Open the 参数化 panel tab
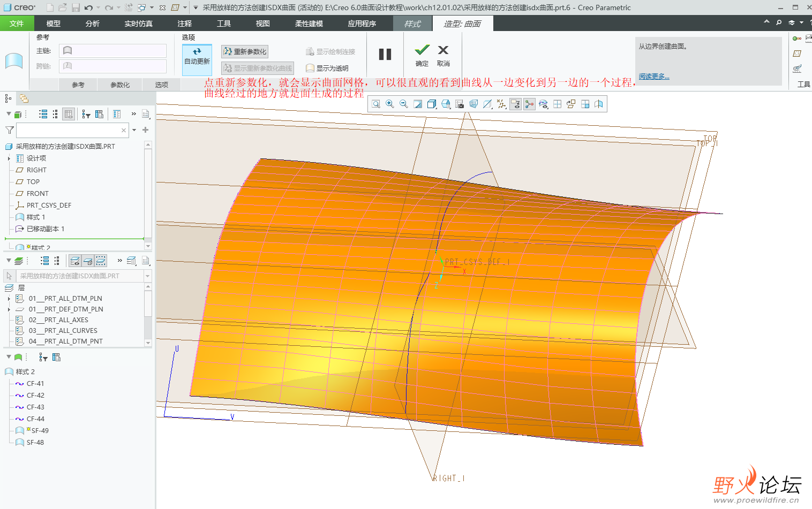The height and width of the screenshot is (509, 812). coord(120,85)
